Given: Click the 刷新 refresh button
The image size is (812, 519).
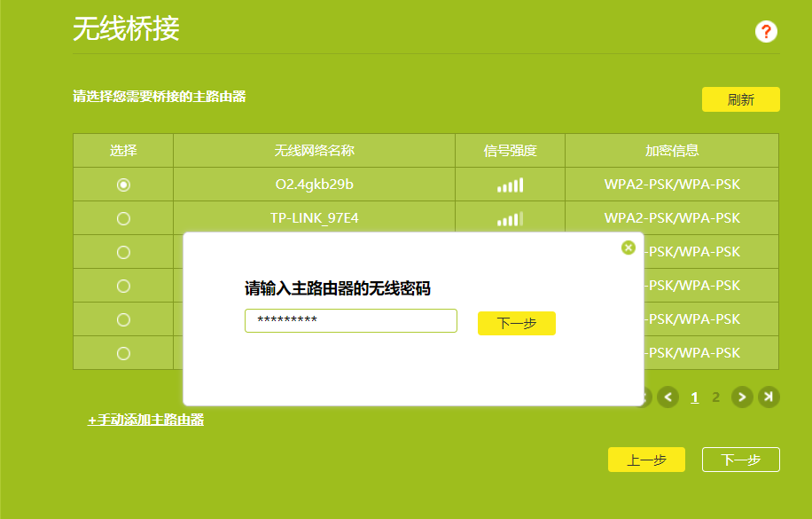Looking at the screenshot, I should click(x=740, y=99).
